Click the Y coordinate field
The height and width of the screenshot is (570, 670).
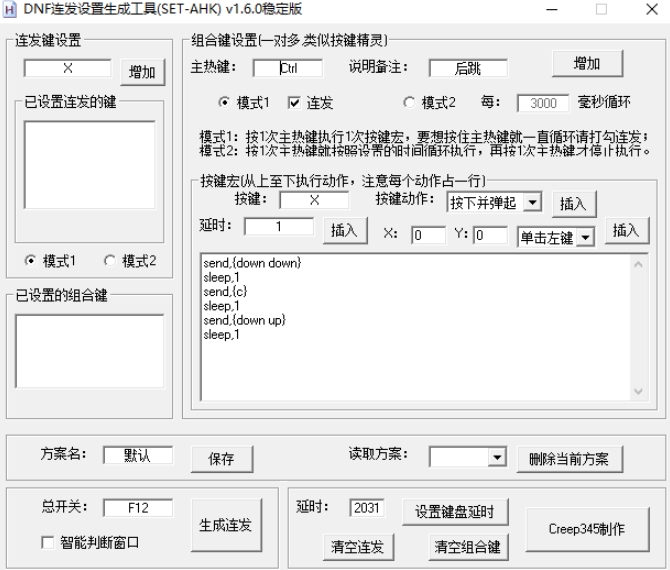491,235
